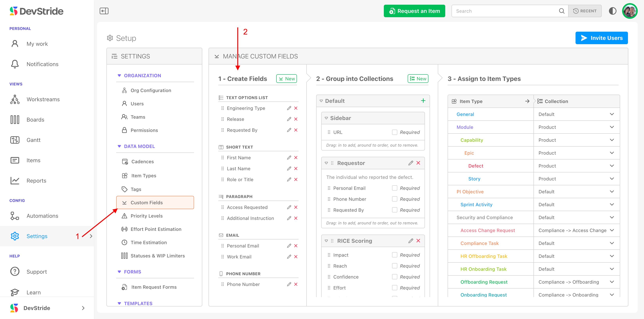This screenshot has width=644, height=319.
Task: Enable Required for Phone Number
Action: [395, 199]
